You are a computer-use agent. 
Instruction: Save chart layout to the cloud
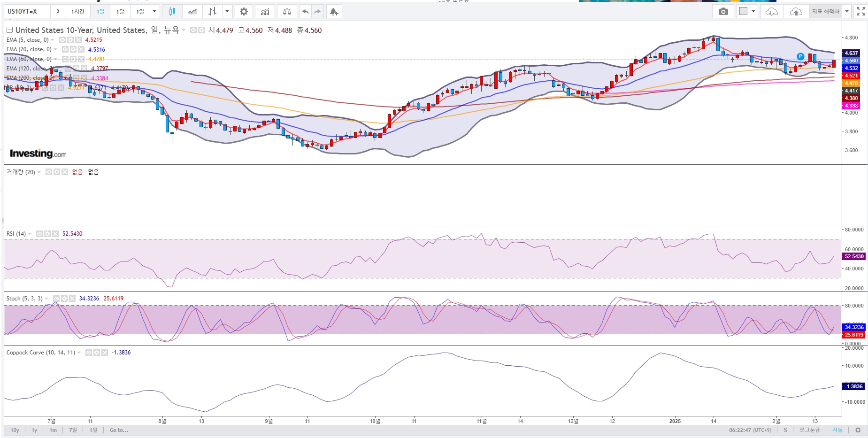(x=796, y=11)
